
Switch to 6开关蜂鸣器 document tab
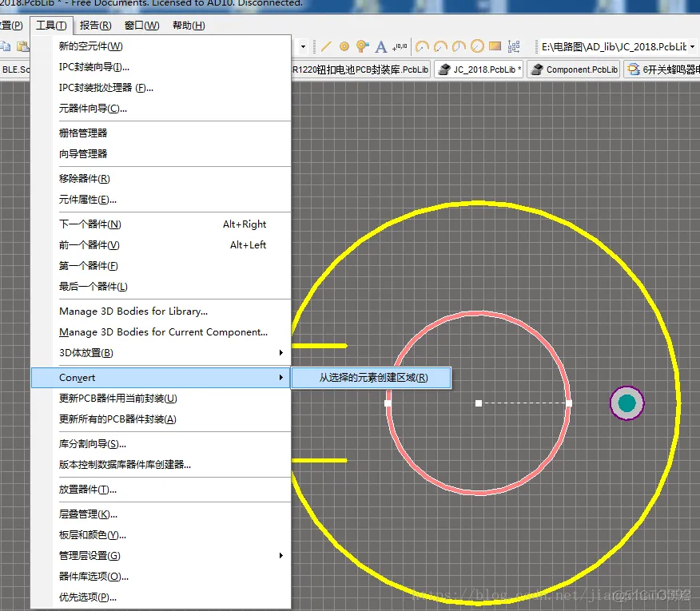(662, 69)
